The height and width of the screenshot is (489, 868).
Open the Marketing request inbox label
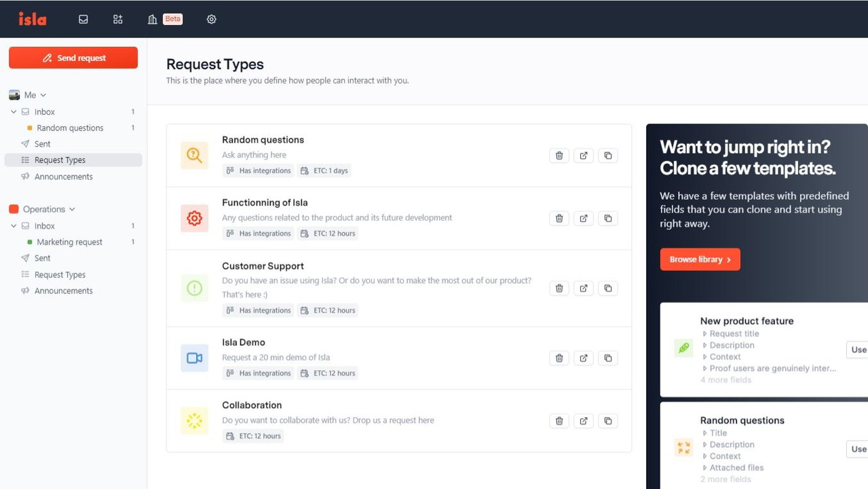click(x=69, y=242)
